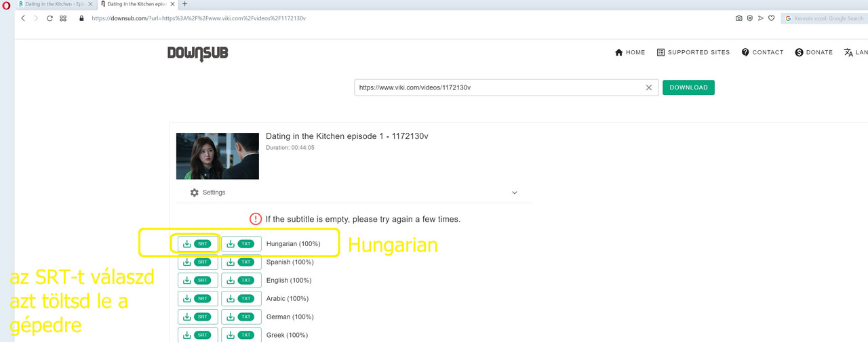Click the 'Duration: 00:44:05' text
Image resolution: width=868 pixels, height=364 pixels.
click(290, 147)
